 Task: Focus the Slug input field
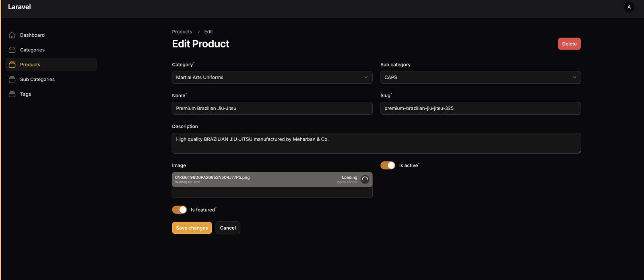click(480, 108)
